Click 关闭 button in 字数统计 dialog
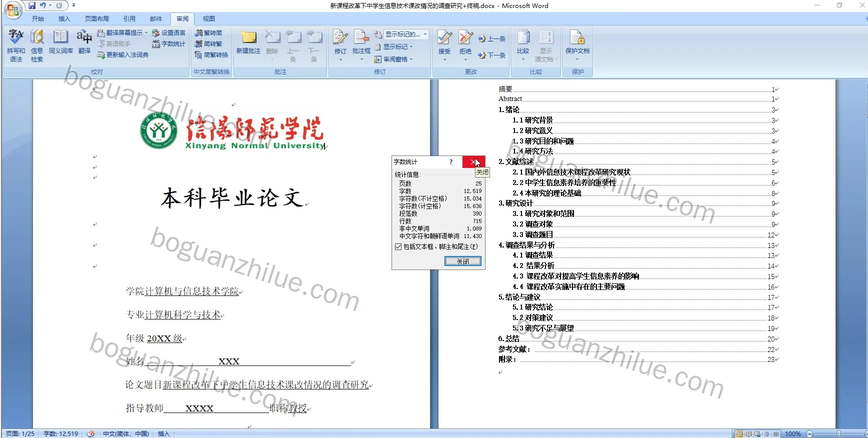The height and width of the screenshot is (438, 868). tap(463, 261)
